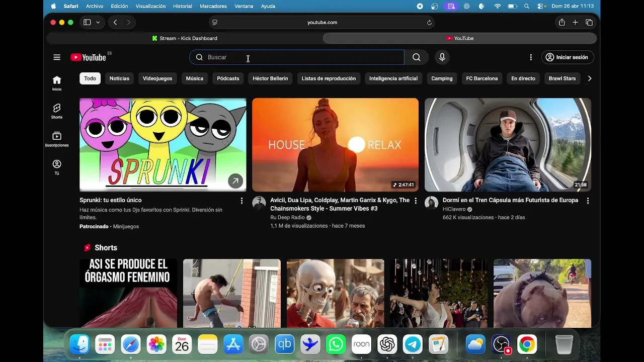
Task: Select the Héctor Bellerín filter chip
Action: point(270,78)
